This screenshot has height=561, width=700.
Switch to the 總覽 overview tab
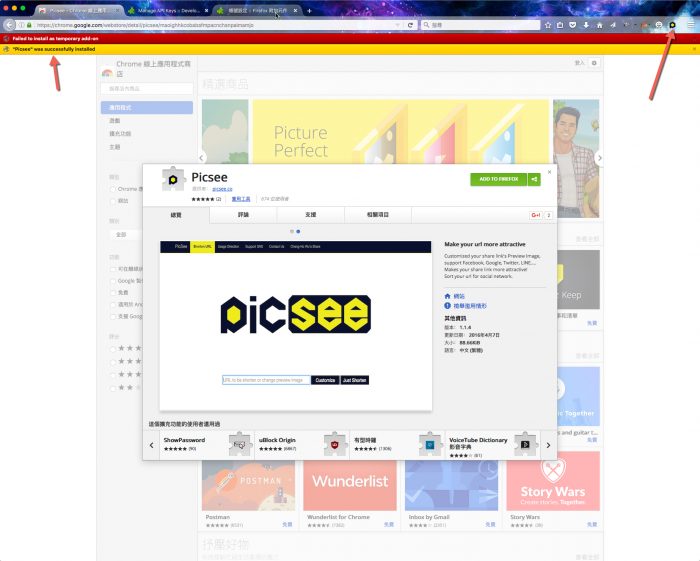pyautogui.click(x=176, y=215)
